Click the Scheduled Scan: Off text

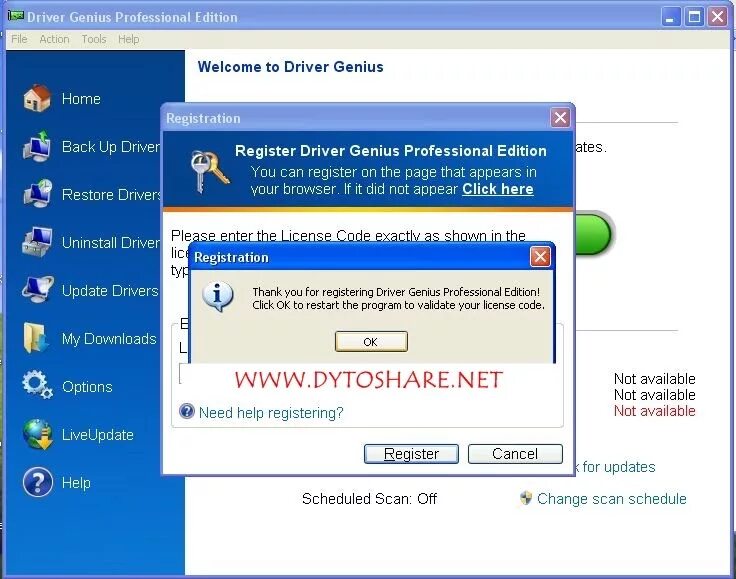369,498
